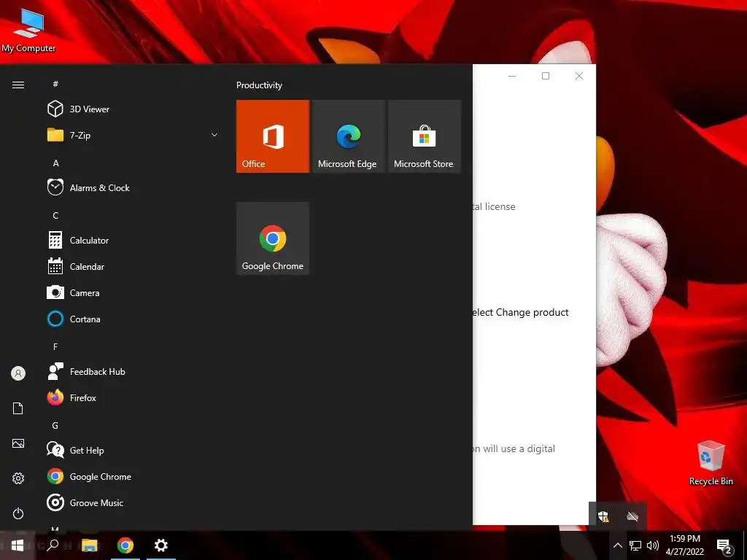747x560 pixels.
Task: Open Windows Security tray icon
Action: [603, 516]
